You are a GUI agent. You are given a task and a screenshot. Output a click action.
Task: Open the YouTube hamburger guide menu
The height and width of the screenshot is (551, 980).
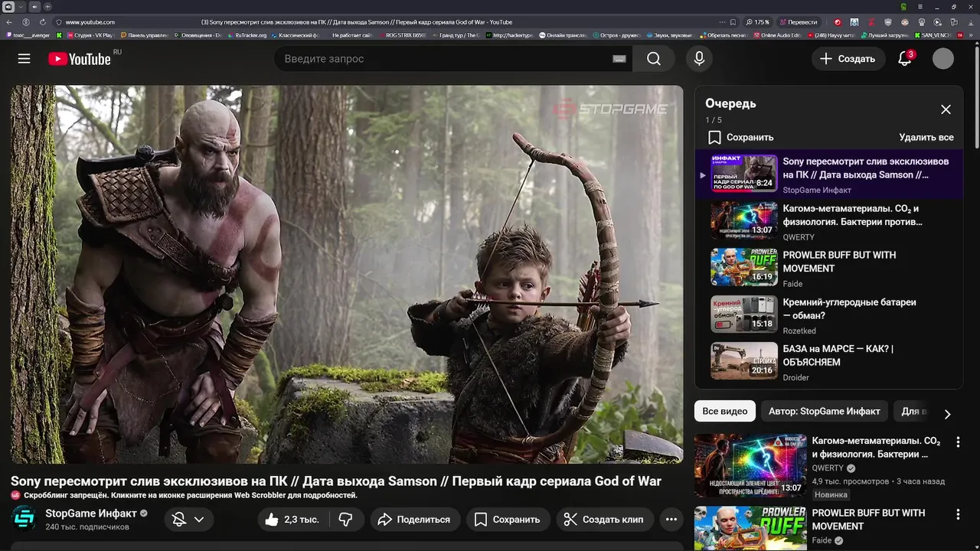coord(24,59)
